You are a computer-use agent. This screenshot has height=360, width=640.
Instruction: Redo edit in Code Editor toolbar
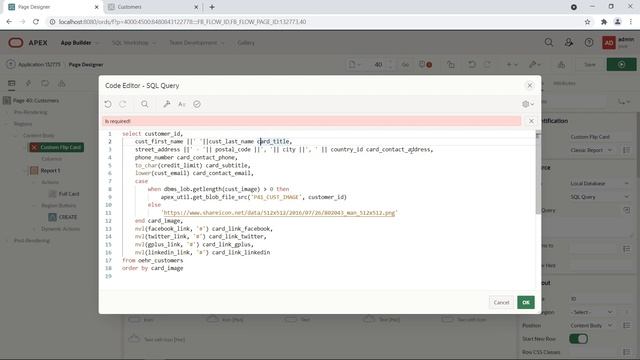coord(123,104)
